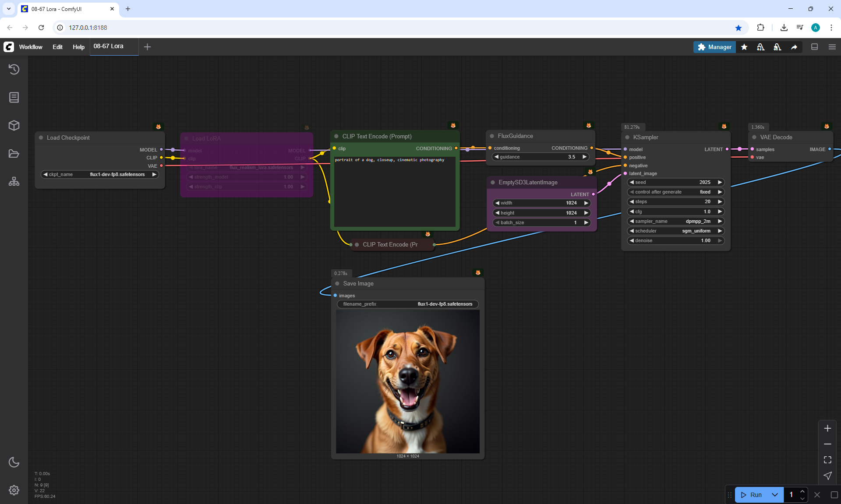Open the model library tree icon
Screen dimensions: 841x504
14,181
